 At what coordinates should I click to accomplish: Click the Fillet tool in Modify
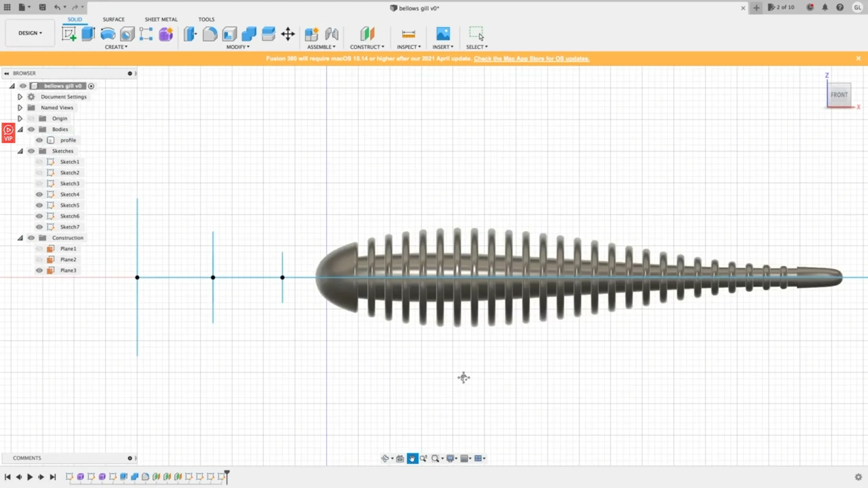click(210, 34)
